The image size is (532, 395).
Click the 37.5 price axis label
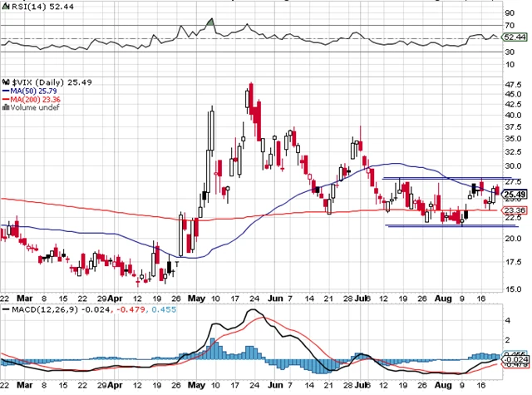(x=514, y=127)
